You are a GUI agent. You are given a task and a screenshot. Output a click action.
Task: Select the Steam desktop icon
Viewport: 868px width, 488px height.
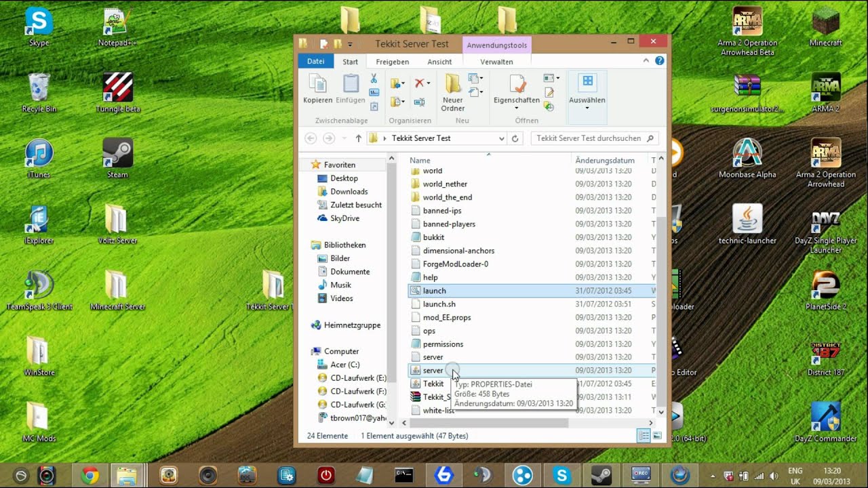click(x=117, y=159)
